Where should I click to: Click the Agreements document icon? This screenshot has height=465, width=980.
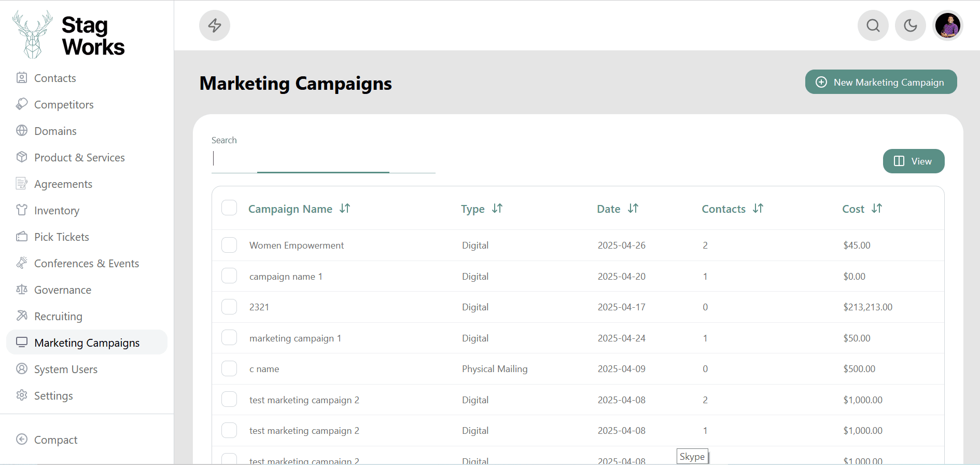tap(22, 184)
